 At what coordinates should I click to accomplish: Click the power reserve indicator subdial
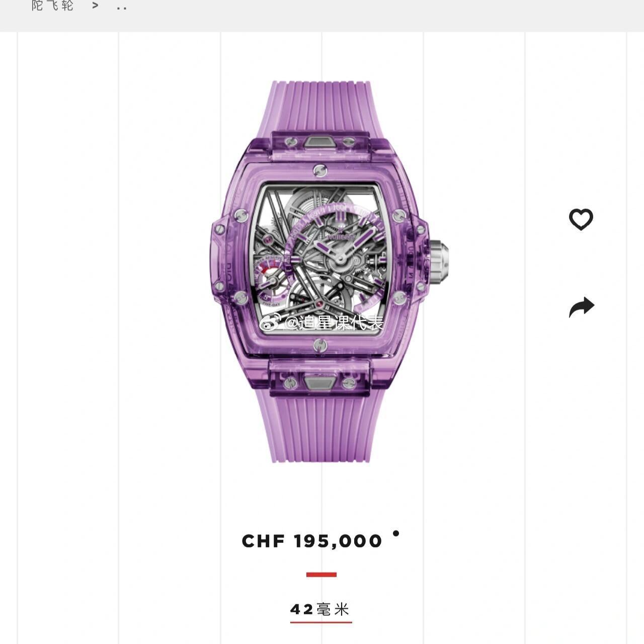(272, 281)
